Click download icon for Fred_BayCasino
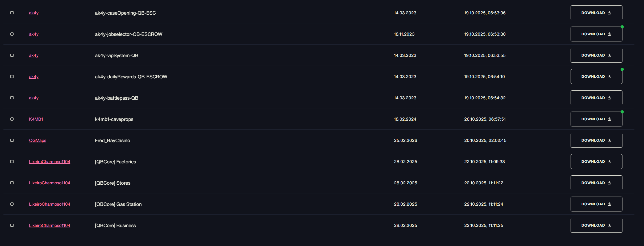 (x=609, y=140)
